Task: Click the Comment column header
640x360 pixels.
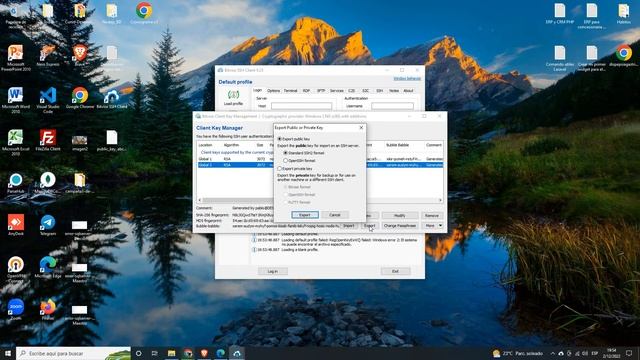Action: tap(433, 145)
